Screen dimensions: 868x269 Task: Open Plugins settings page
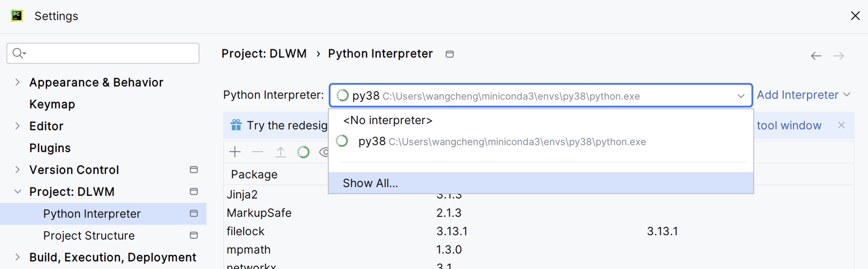point(50,148)
